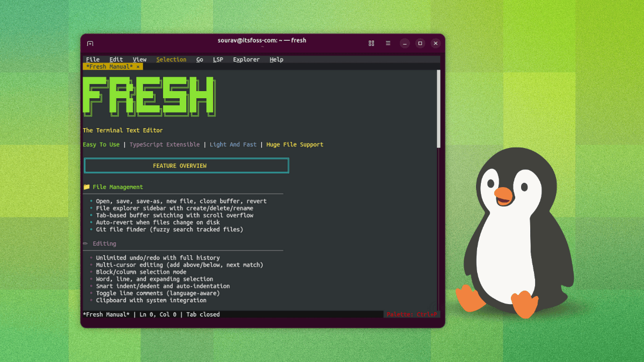The width and height of the screenshot is (644, 362).
Task: Open the Go menu
Action: coord(199,60)
